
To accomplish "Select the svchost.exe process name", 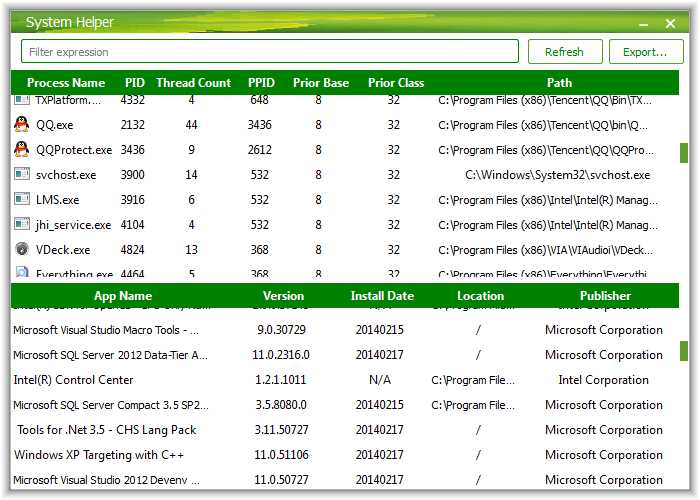I will (x=66, y=175).
